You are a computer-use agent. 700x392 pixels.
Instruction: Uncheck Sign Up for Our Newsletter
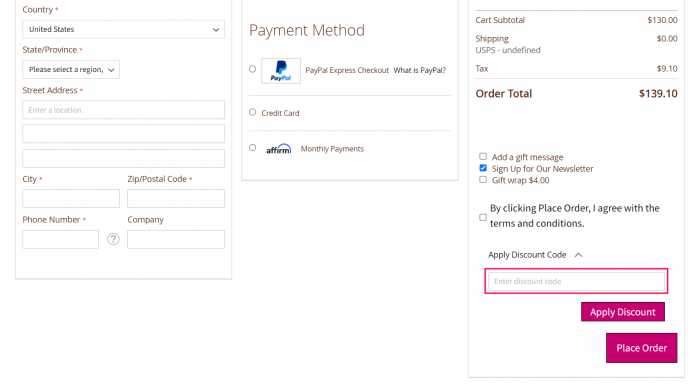point(483,168)
